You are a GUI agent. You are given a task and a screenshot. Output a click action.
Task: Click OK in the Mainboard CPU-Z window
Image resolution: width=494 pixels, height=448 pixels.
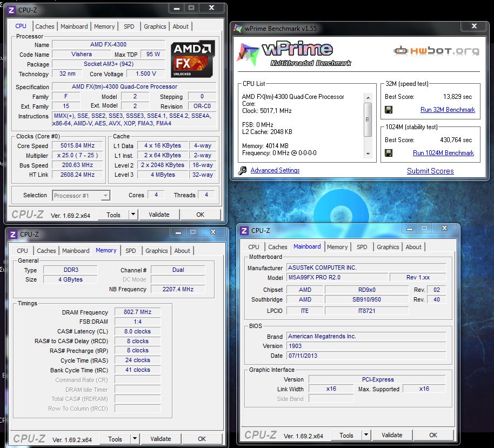[x=433, y=435]
